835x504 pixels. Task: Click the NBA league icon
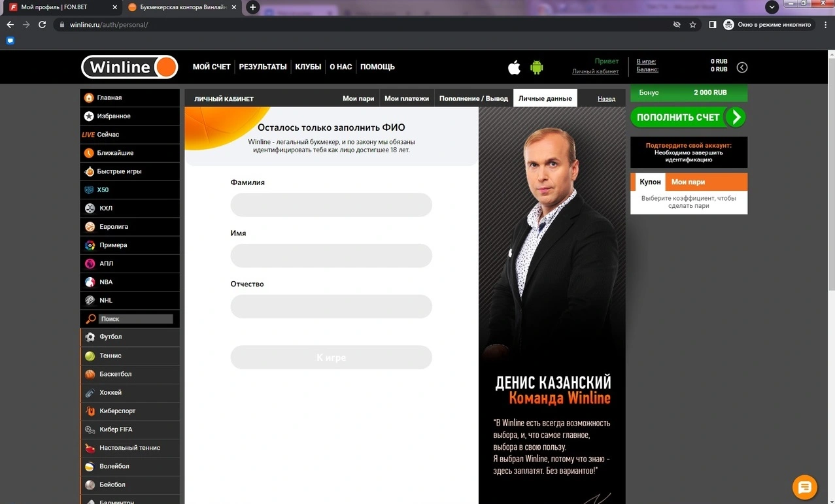pos(90,282)
